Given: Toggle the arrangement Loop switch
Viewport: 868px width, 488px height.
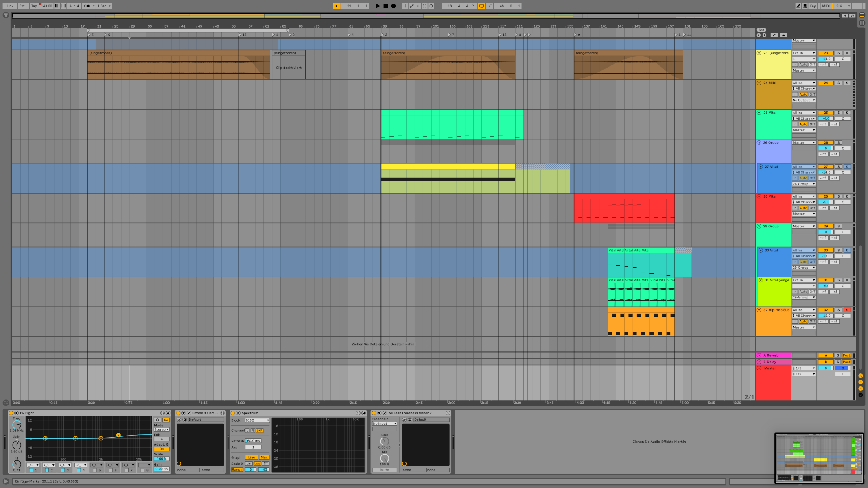Looking at the screenshot, I should point(481,6).
